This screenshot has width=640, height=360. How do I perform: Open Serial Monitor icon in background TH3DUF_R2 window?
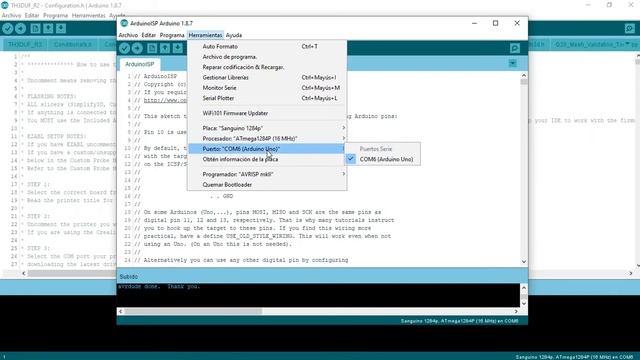pyautogui.click(x=630, y=28)
